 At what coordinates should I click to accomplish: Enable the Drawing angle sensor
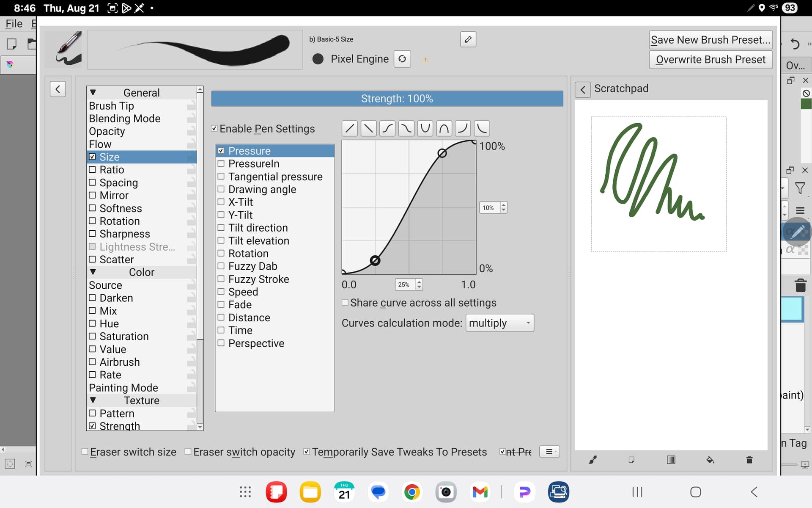(221, 189)
